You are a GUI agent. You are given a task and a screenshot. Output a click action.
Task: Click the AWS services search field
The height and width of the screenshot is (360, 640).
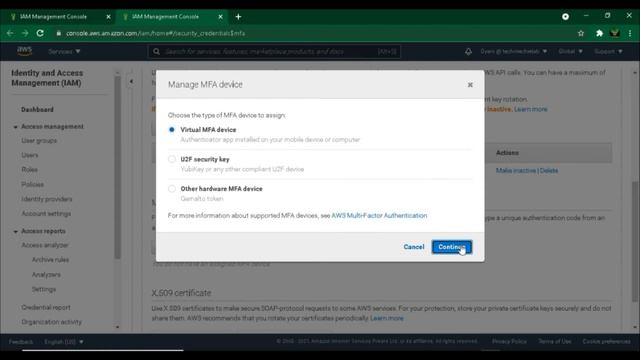274,51
